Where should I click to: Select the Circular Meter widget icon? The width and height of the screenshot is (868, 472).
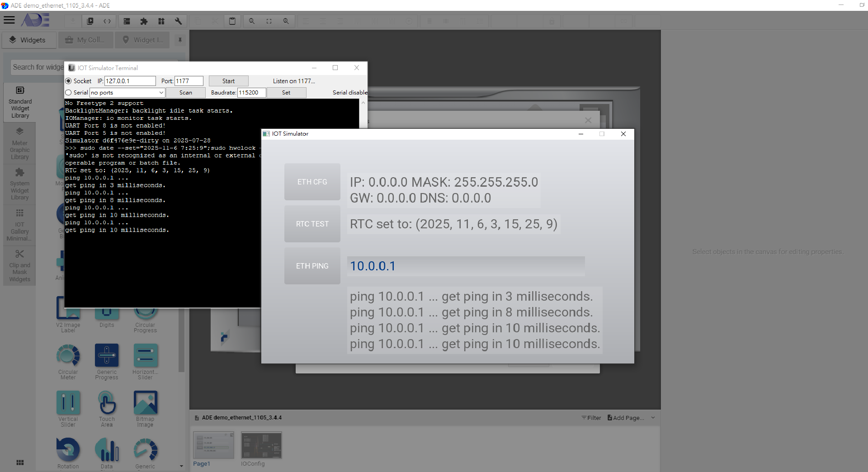(x=68, y=355)
